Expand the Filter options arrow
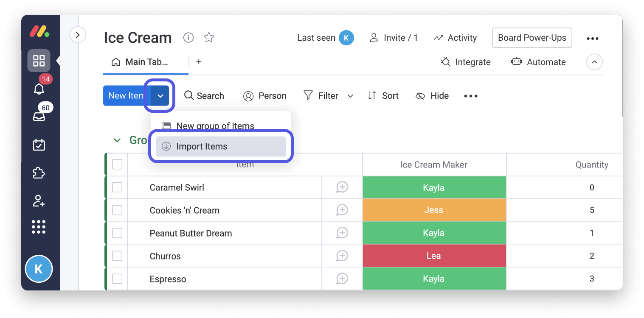 click(350, 96)
